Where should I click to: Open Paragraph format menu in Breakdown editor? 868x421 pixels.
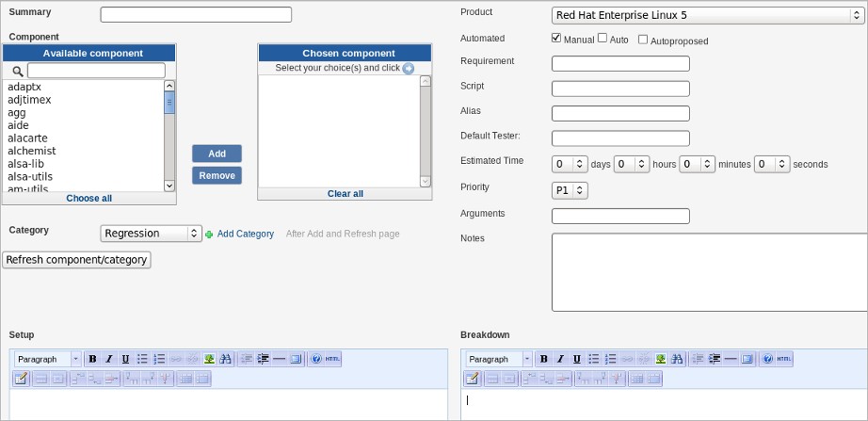[x=497, y=359]
